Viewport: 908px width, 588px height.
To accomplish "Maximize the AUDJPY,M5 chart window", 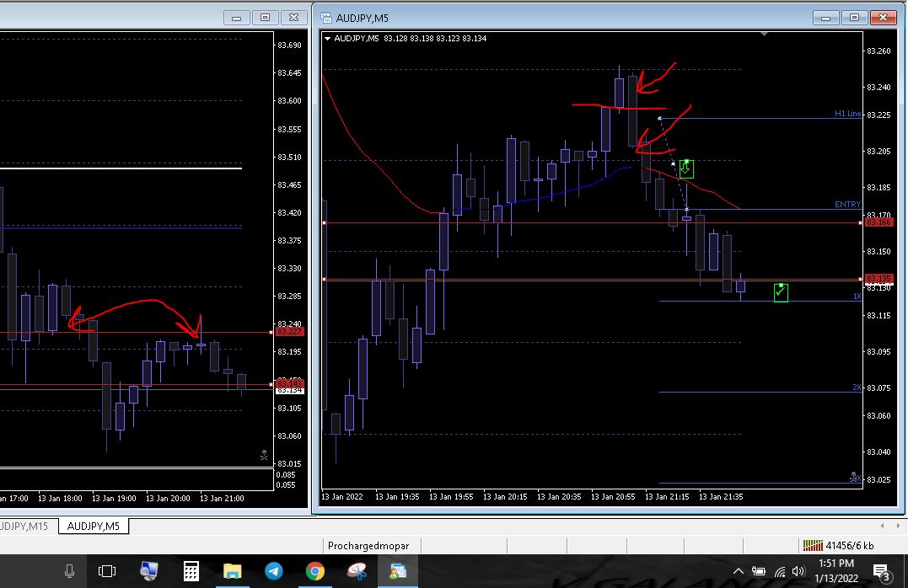I will (x=854, y=18).
